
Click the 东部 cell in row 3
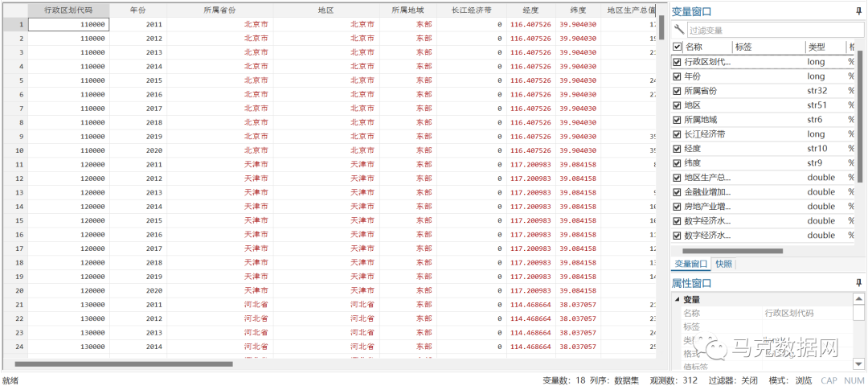tap(408, 52)
